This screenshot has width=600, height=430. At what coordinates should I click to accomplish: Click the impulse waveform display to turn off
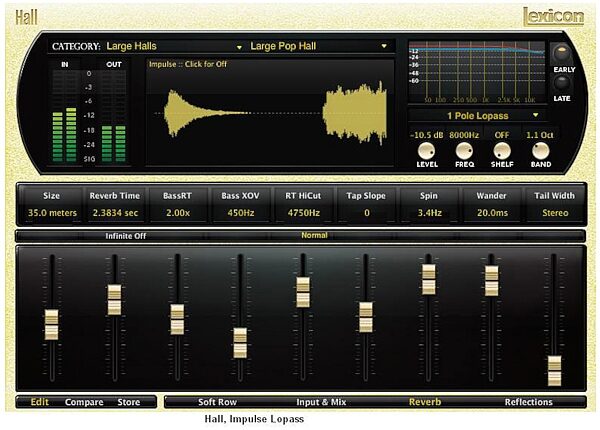click(x=270, y=112)
